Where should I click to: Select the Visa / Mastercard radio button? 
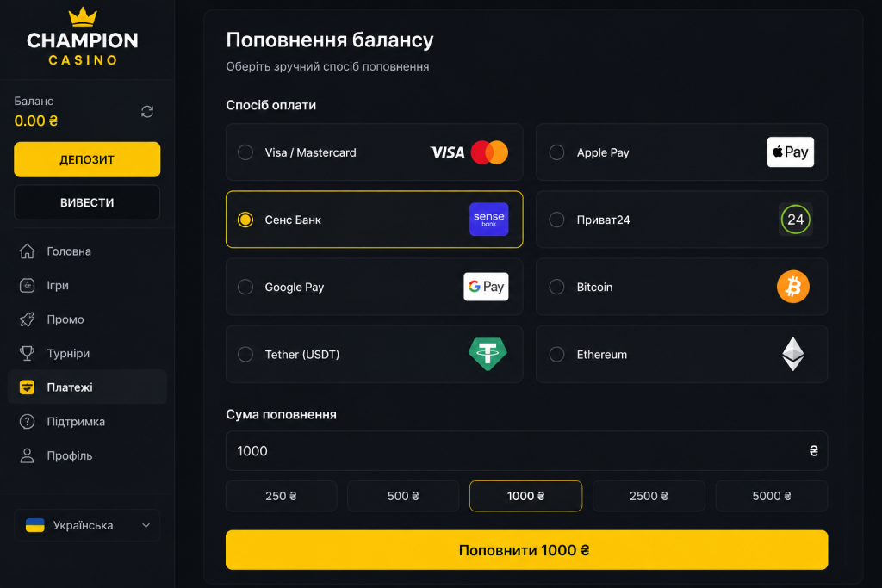[x=245, y=152]
